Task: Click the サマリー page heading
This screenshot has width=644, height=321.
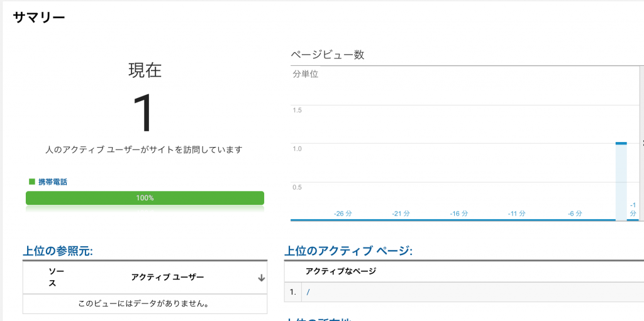Action: coord(39,17)
